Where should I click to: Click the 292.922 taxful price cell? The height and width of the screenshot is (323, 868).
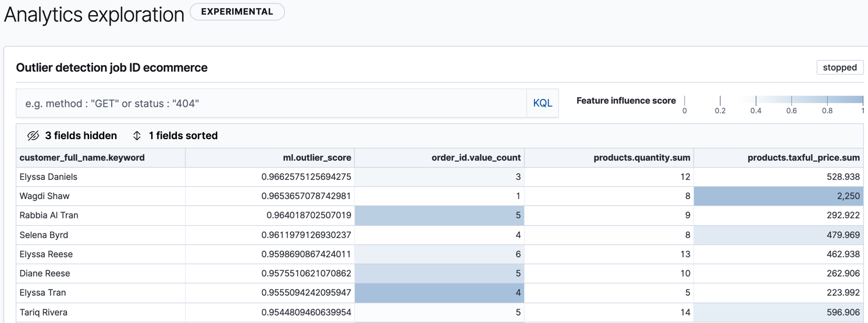(778, 215)
